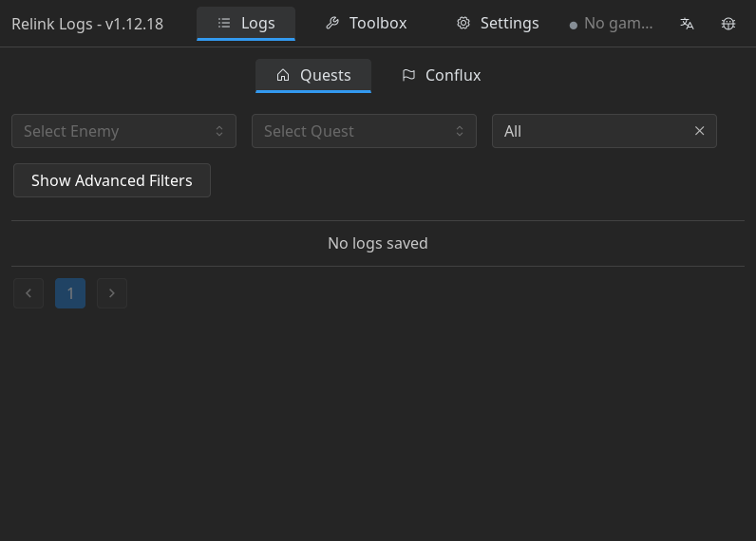Select page 1 in pagination

70,293
